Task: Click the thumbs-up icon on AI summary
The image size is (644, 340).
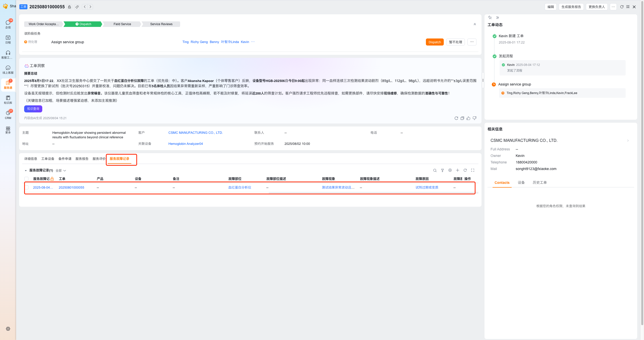Action: coord(468,118)
